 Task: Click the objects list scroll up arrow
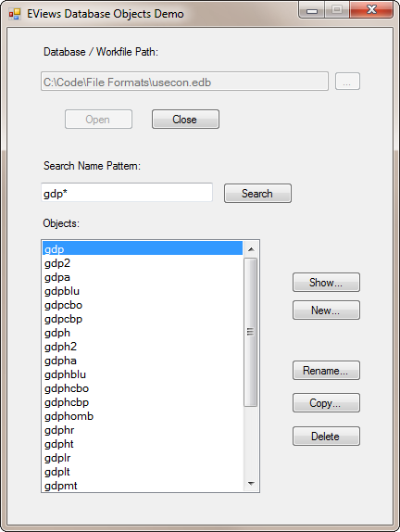pos(251,249)
